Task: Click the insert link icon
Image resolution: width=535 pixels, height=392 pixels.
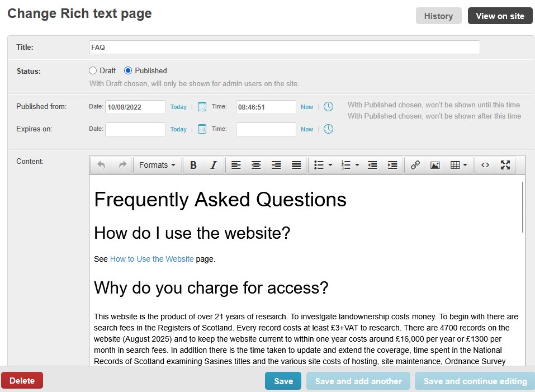Action: tap(415, 165)
